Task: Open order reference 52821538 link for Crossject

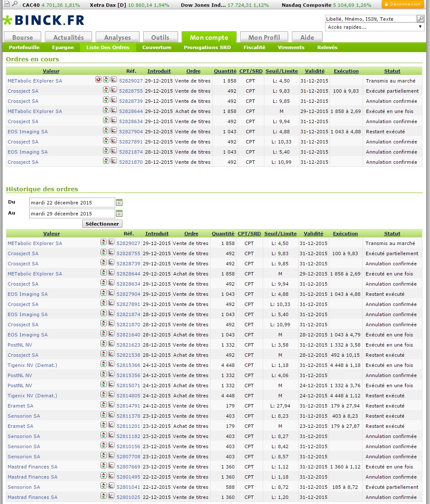Action: pyautogui.click(x=128, y=355)
